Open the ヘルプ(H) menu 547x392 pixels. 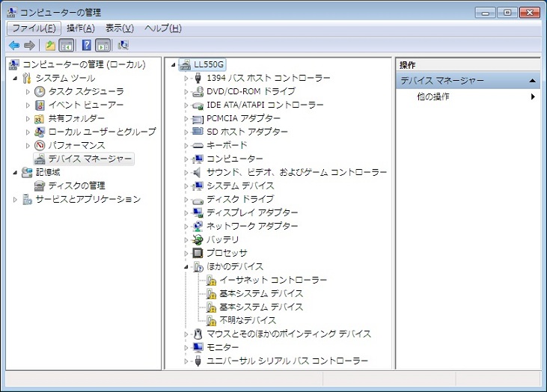tap(163, 28)
